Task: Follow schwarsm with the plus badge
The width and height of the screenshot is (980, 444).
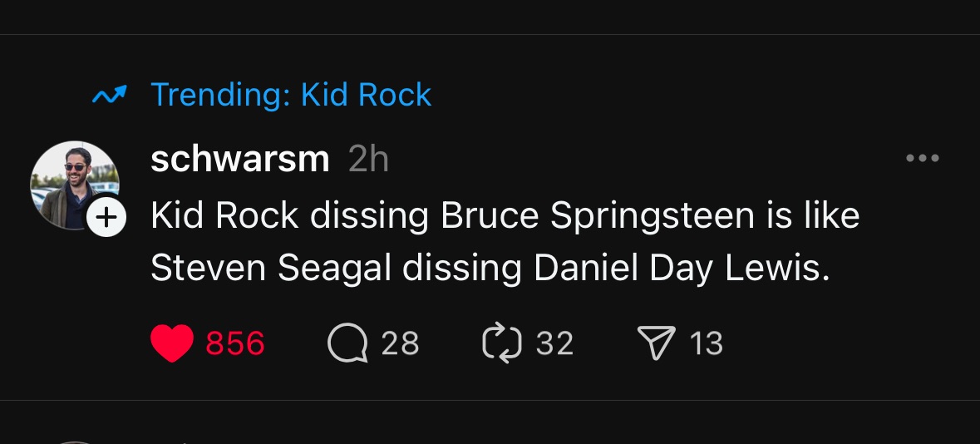Action: [x=106, y=218]
